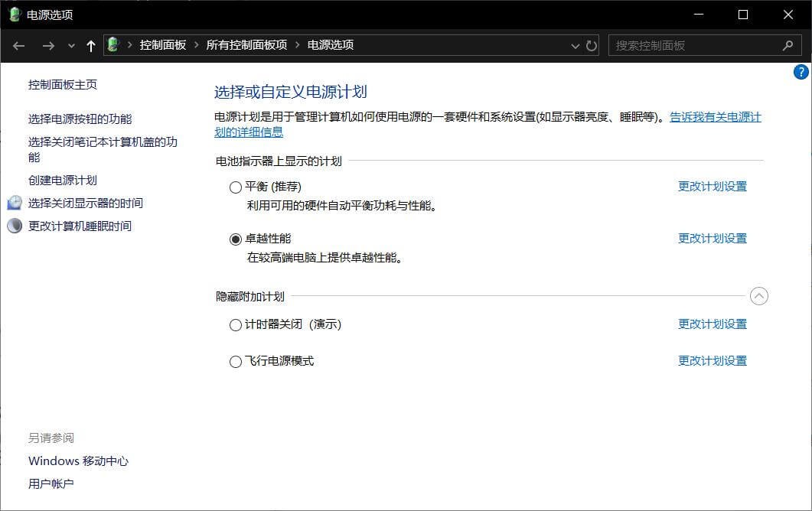
Task: Click the refresh icon in the address bar
Action: coord(592,45)
